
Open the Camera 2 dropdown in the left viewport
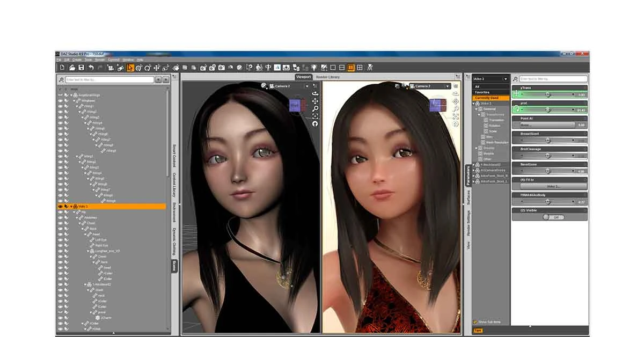[306, 85]
